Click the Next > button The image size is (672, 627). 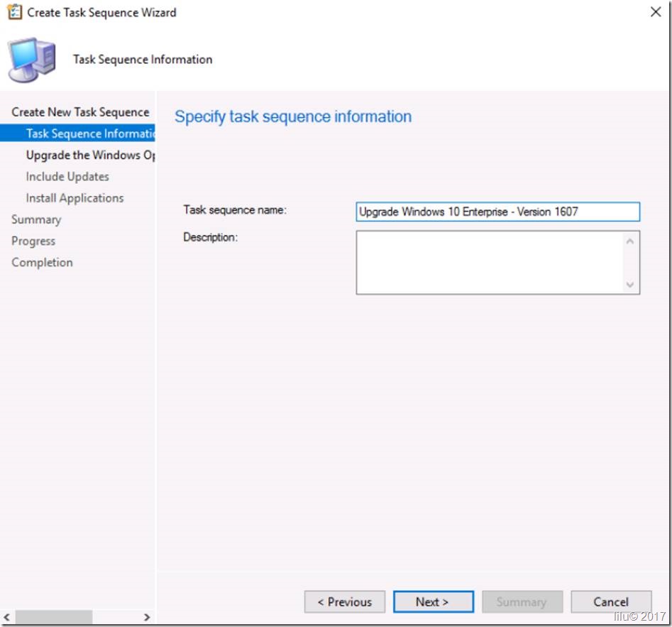[x=434, y=601]
